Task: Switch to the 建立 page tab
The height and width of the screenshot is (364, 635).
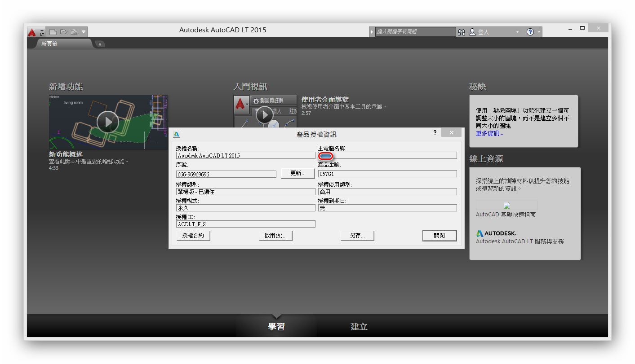Action: pos(359,326)
